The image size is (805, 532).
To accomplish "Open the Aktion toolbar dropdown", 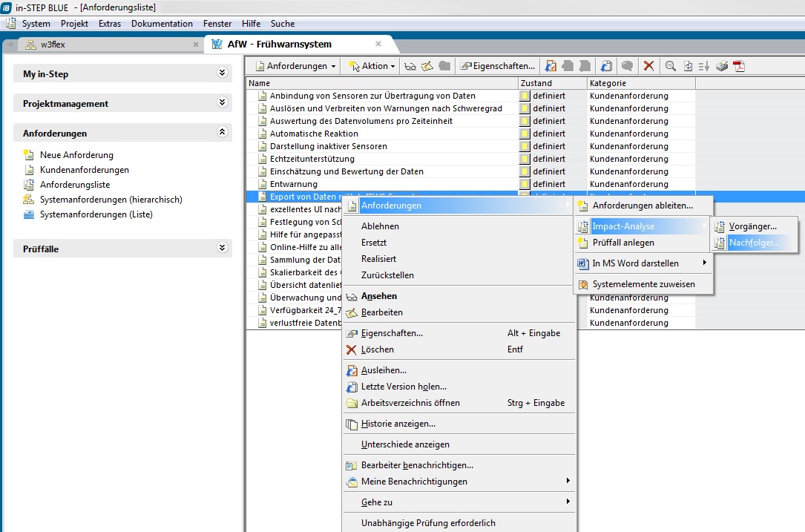I will [x=372, y=66].
